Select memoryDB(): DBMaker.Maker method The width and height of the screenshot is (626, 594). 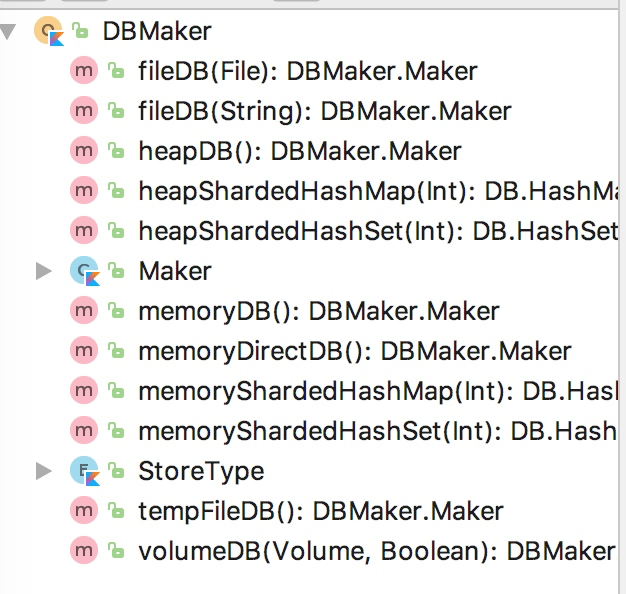tap(319, 312)
